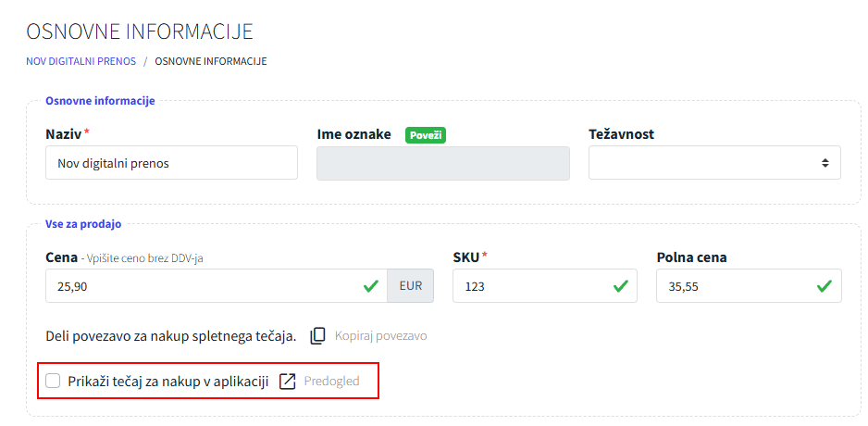Click green checkmark in the SKU field
This screenshot has height=426, width=868.
(621, 286)
